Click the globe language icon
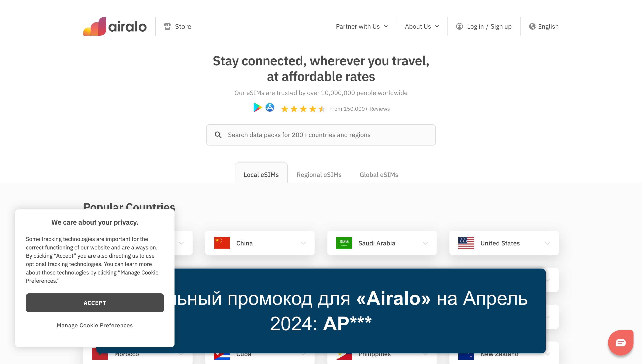Viewport: 642px width, 364px height. 532,26
